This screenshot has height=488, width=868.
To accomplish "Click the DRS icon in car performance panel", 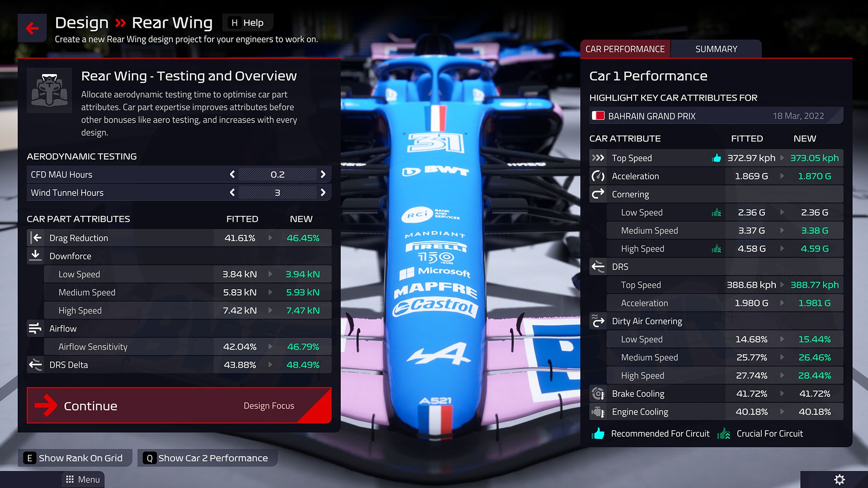I will [596, 266].
